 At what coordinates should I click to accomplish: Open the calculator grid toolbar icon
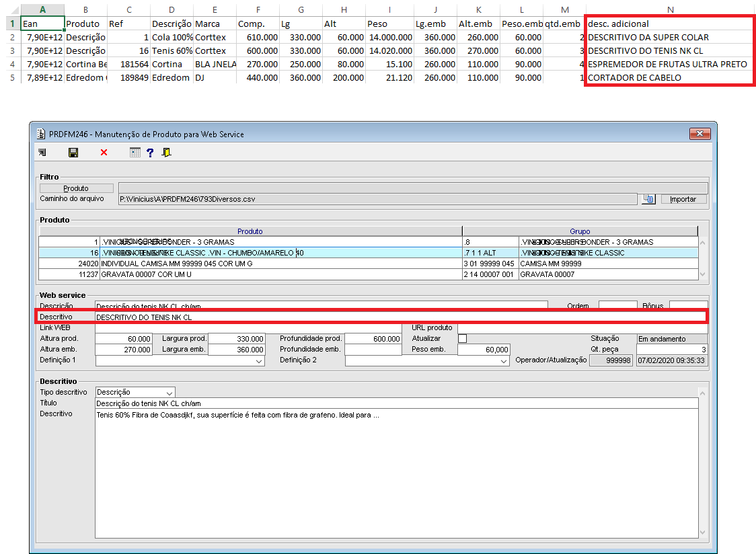tap(135, 153)
